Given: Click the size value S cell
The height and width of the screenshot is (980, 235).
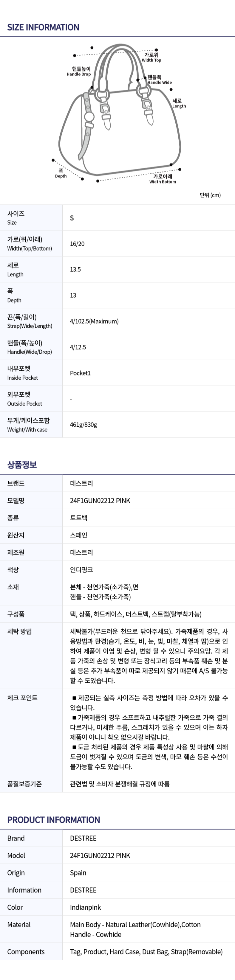Looking at the screenshot, I should pos(72,218).
